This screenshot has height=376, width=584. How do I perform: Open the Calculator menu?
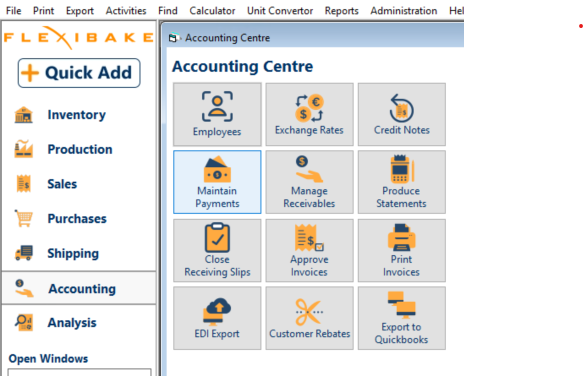tap(212, 11)
